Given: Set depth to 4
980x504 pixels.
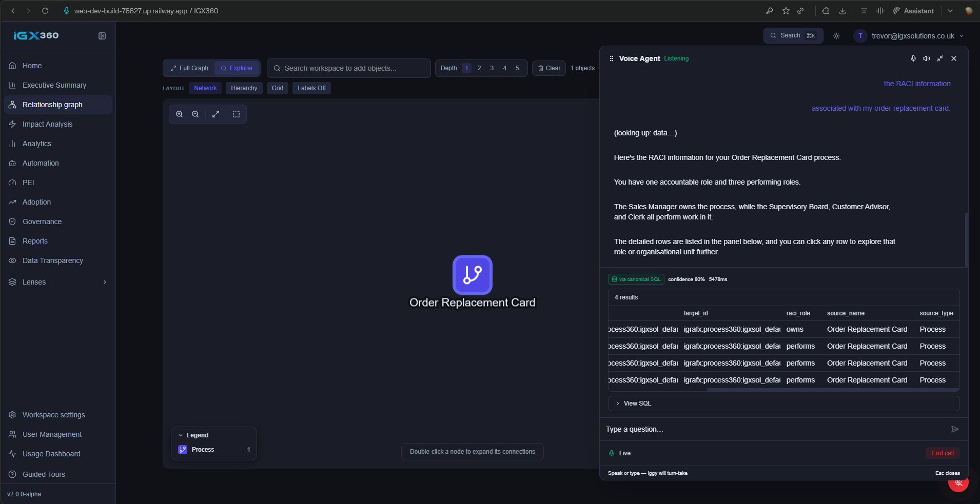Looking at the screenshot, I should (505, 68).
